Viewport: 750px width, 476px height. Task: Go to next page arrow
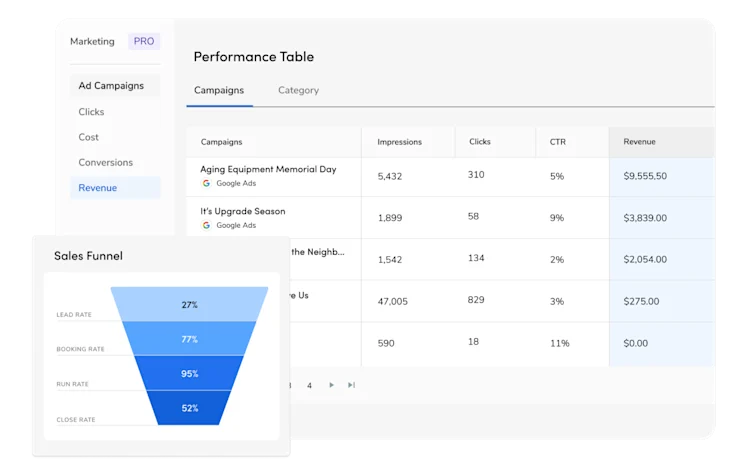click(x=331, y=385)
